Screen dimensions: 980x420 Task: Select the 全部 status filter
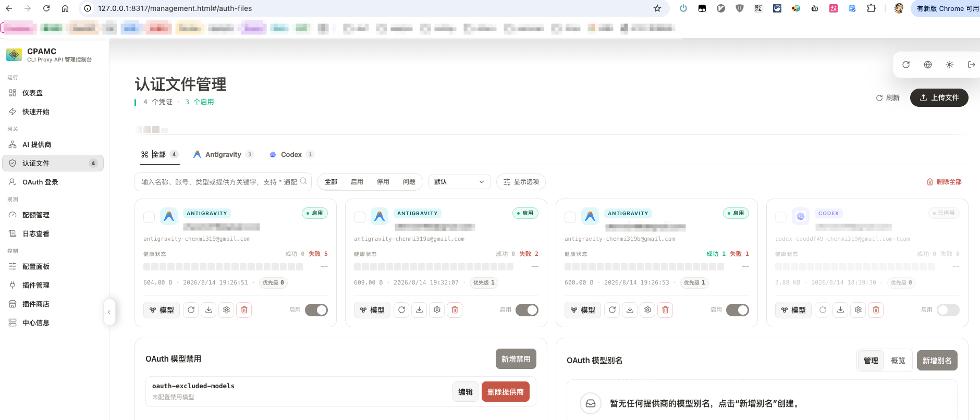tap(331, 182)
